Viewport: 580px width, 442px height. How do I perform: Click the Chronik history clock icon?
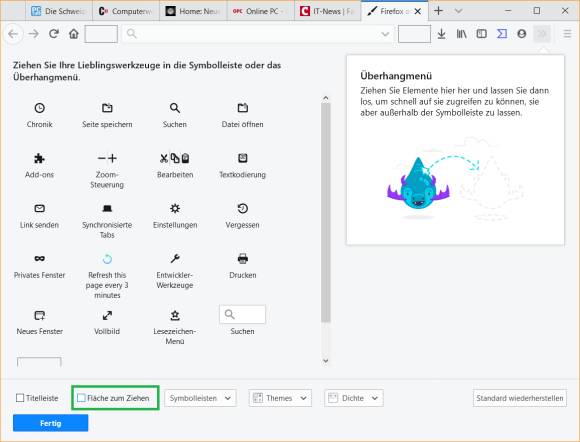click(x=40, y=108)
